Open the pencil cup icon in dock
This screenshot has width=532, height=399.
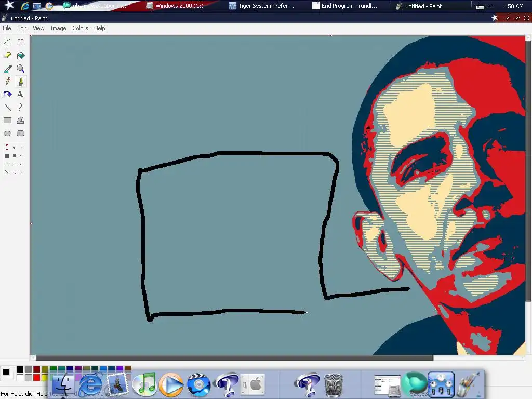pos(469,385)
